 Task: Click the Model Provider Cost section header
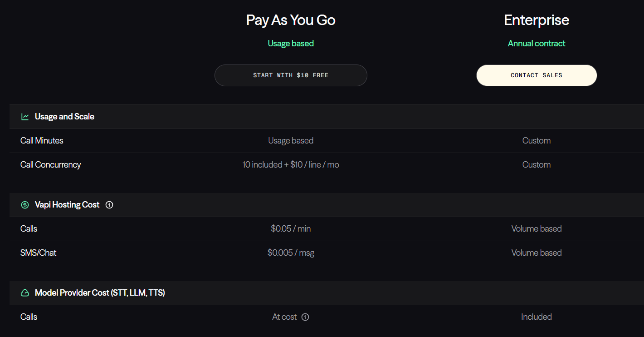click(x=100, y=293)
